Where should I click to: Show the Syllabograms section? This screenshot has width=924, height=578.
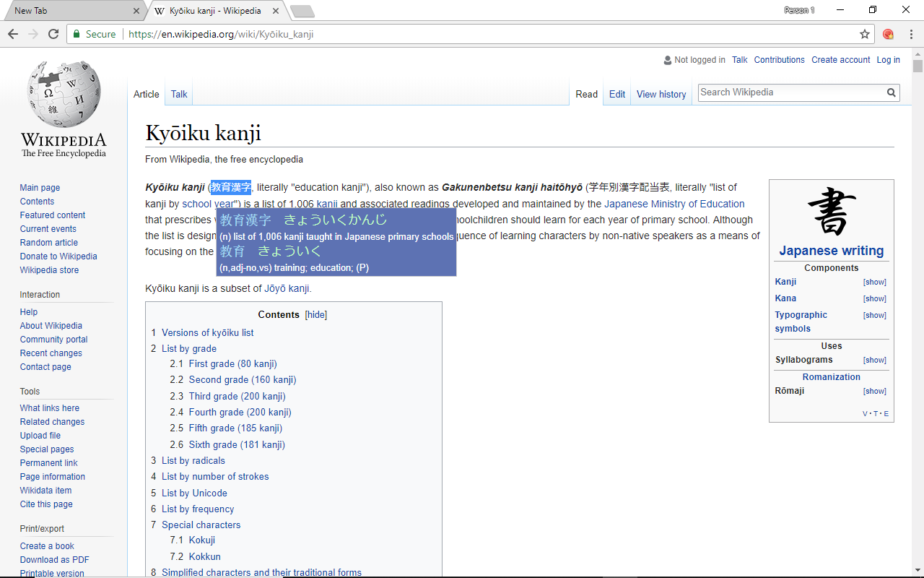874,361
